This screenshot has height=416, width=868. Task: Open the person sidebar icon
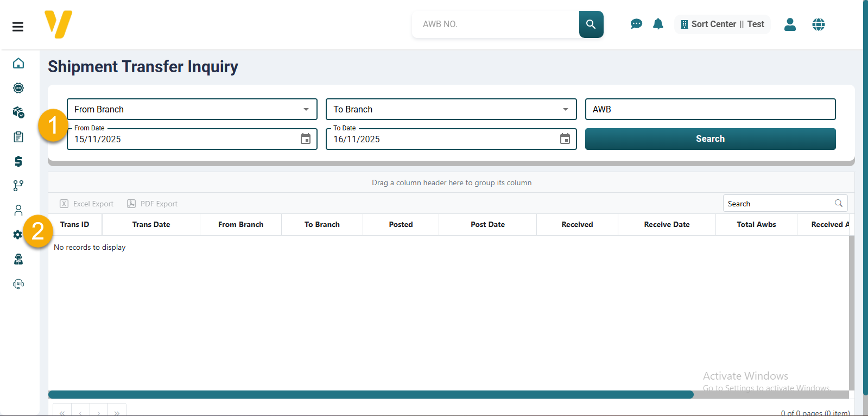click(18, 210)
